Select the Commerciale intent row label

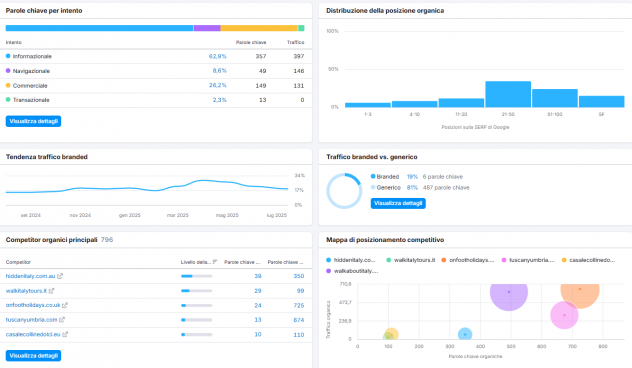coord(30,85)
